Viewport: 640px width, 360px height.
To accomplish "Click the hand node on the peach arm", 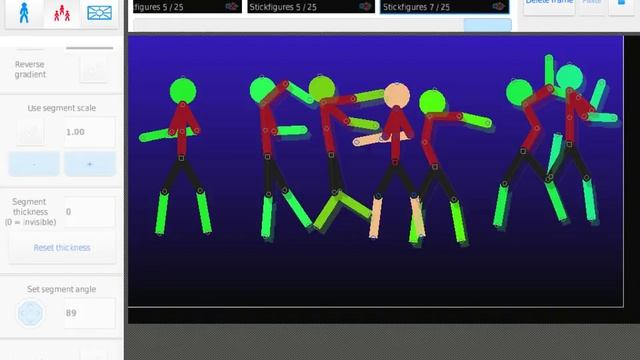I will pos(357,142).
